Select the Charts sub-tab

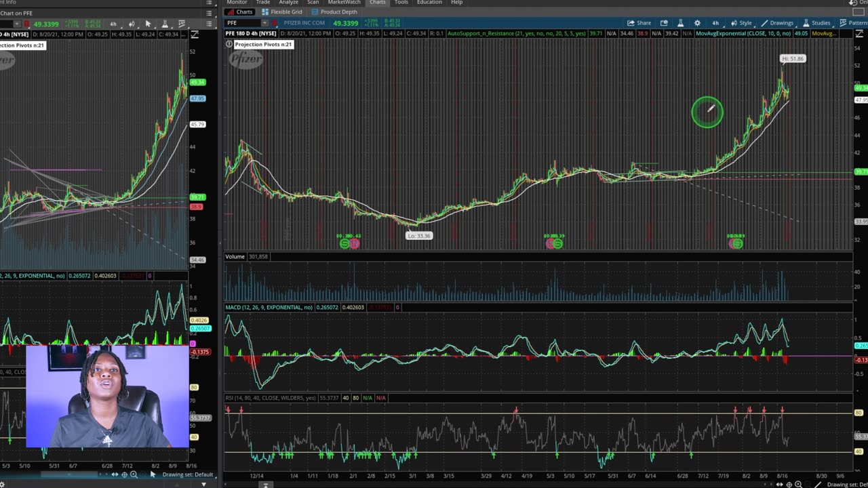pyautogui.click(x=240, y=12)
